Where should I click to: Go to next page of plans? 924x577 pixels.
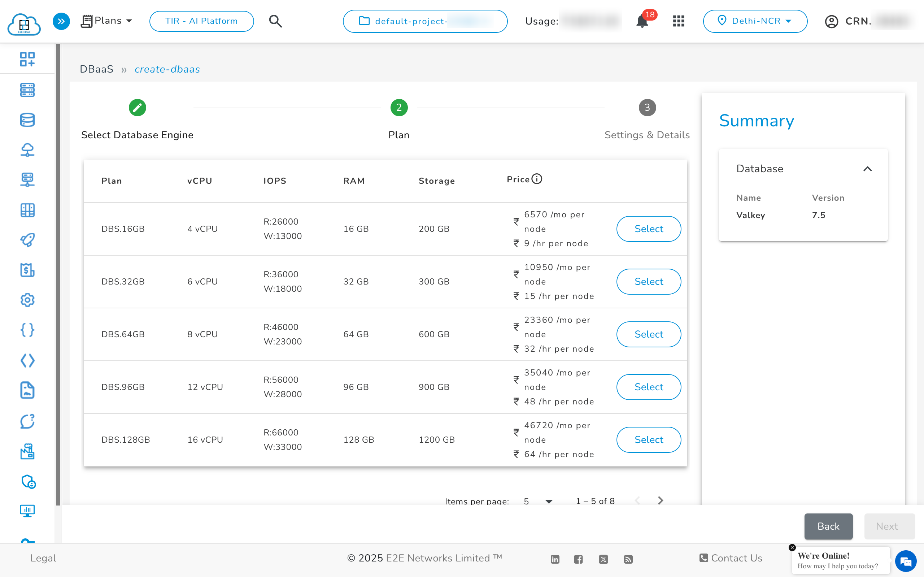pyautogui.click(x=660, y=500)
